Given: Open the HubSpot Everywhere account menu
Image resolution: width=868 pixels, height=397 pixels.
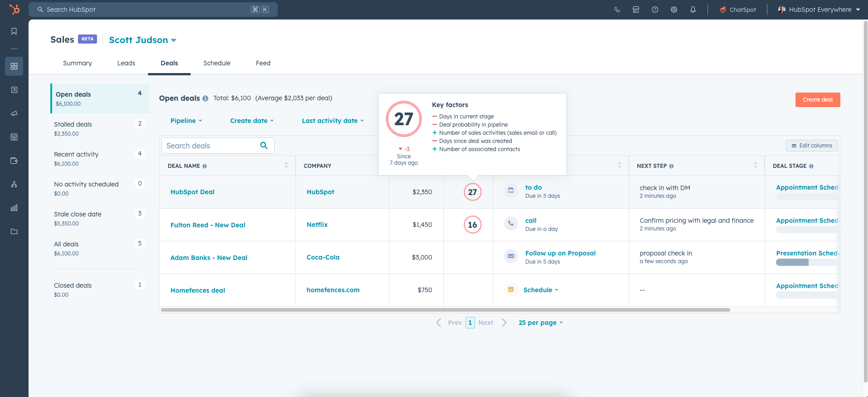Looking at the screenshot, I should click(x=819, y=10).
